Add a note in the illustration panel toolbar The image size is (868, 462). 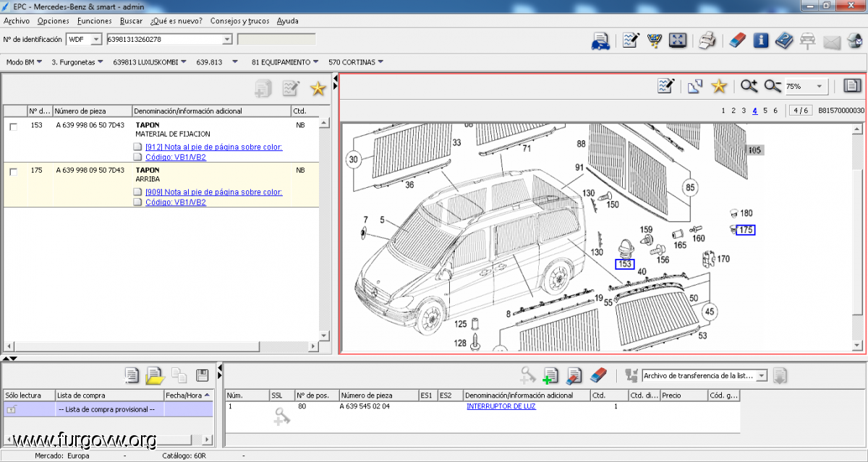click(666, 87)
